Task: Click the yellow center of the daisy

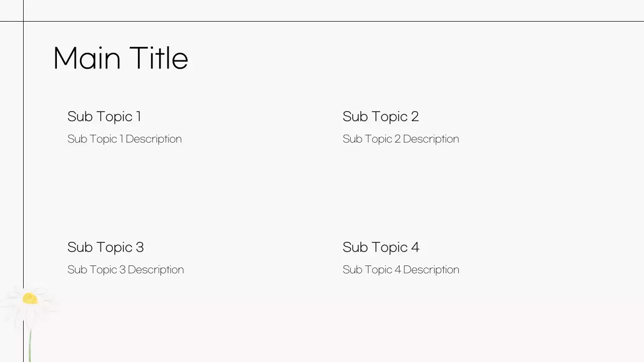Action: pyautogui.click(x=30, y=299)
